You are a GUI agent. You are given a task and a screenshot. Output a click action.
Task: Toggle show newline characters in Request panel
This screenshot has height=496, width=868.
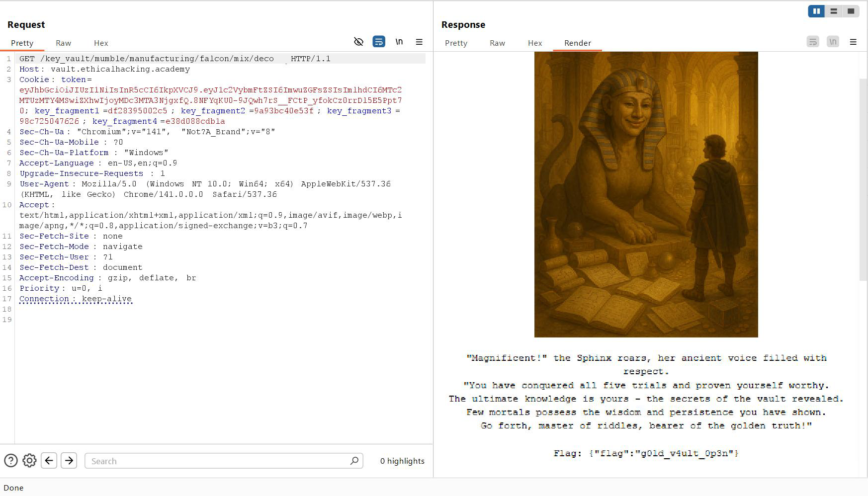(x=399, y=42)
